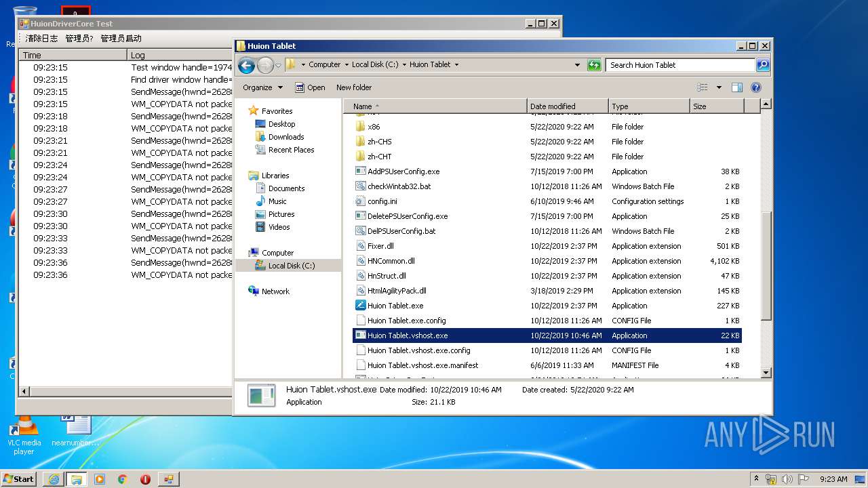Select HtmlAgilityPack.dll file
Viewport: 868px width, 488px height.
(x=397, y=291)
